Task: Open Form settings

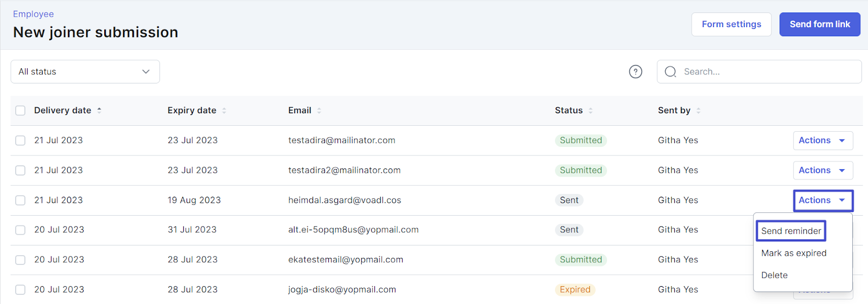Action: click(731, 24)
